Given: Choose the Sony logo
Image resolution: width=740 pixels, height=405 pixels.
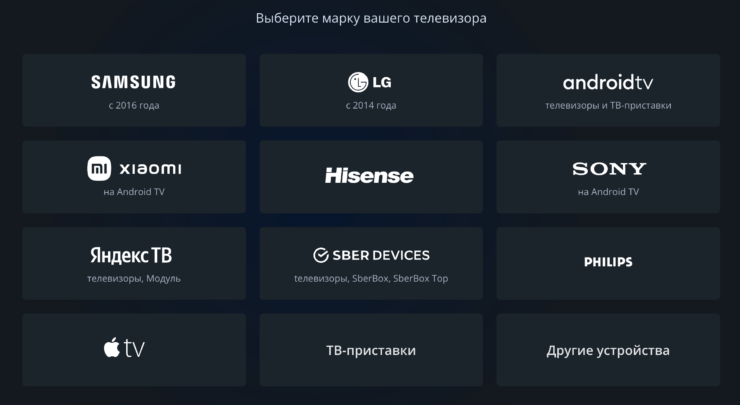Looking at the screenshot, I should pyautogui.click(x=609, y=169).
